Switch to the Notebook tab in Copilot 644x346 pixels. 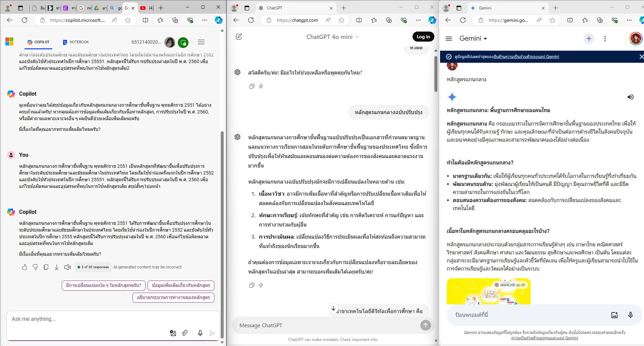(76, 42)
